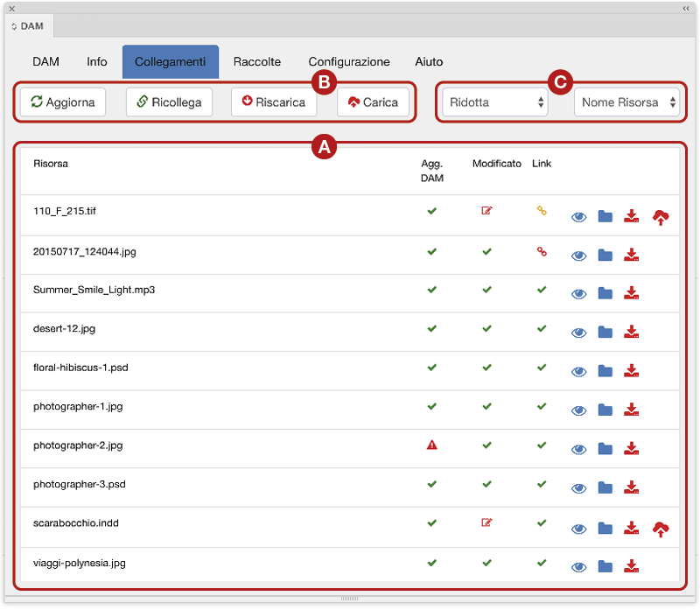Viewport: 700px width, 610px height.
Task: Click the orange link icon for 110_F_215.tif
Action: pyautogui.click(x=542, y=211)
